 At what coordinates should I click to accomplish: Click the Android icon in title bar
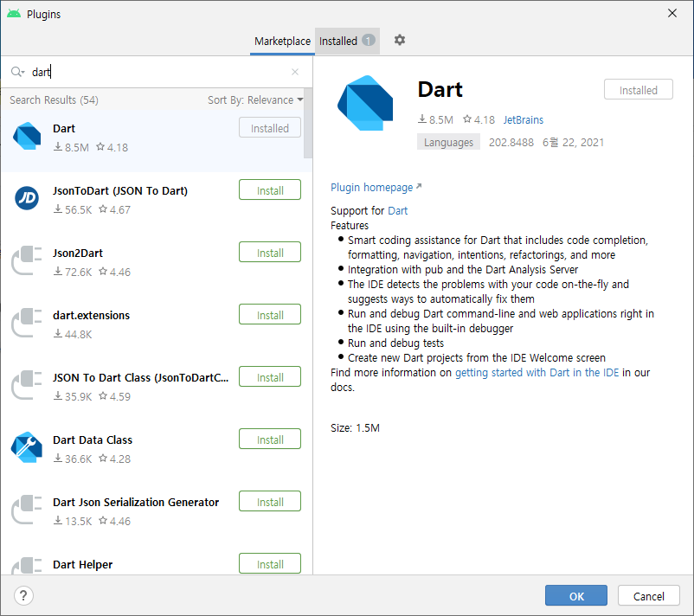[14, 14]
